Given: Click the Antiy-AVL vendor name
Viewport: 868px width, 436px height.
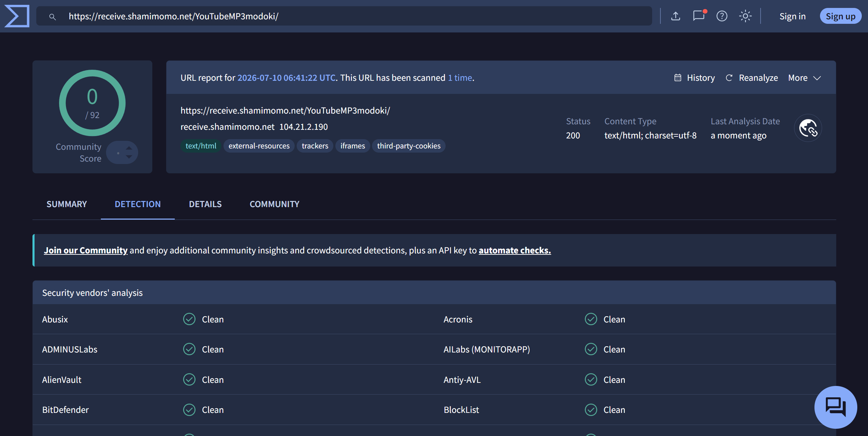Looking at the screenshot, I should 462,380.
